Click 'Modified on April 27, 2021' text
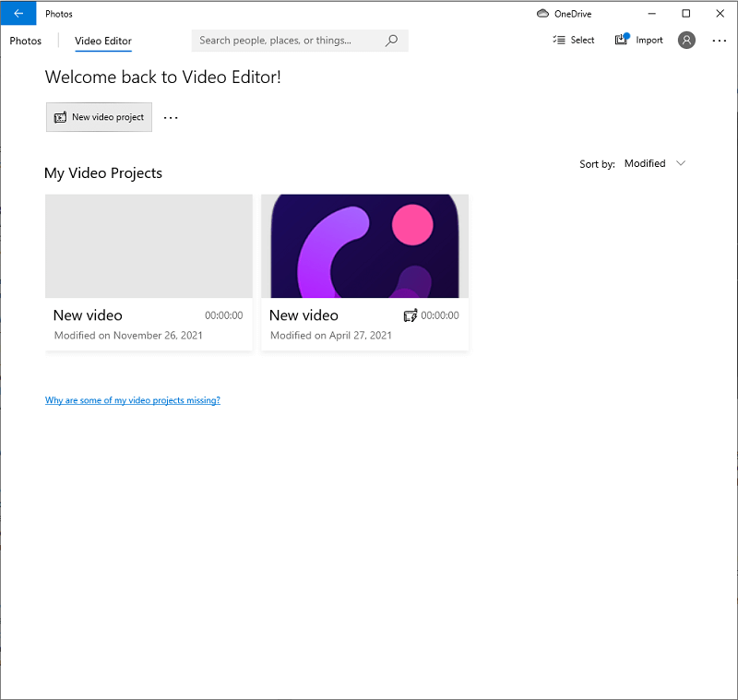Screen dimensions: 738x700 pos(331,336)
